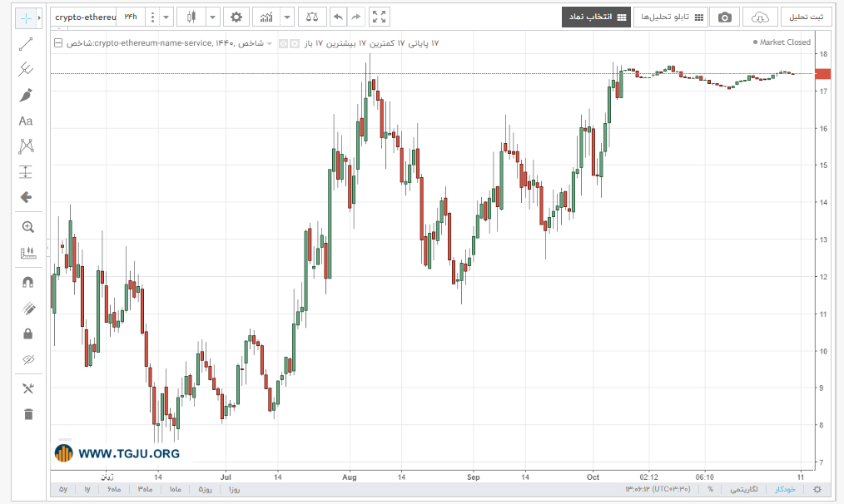Activate the zoom in magnifier tool
The height and width of the screenshot is (504, 844).
pos(28,227)
